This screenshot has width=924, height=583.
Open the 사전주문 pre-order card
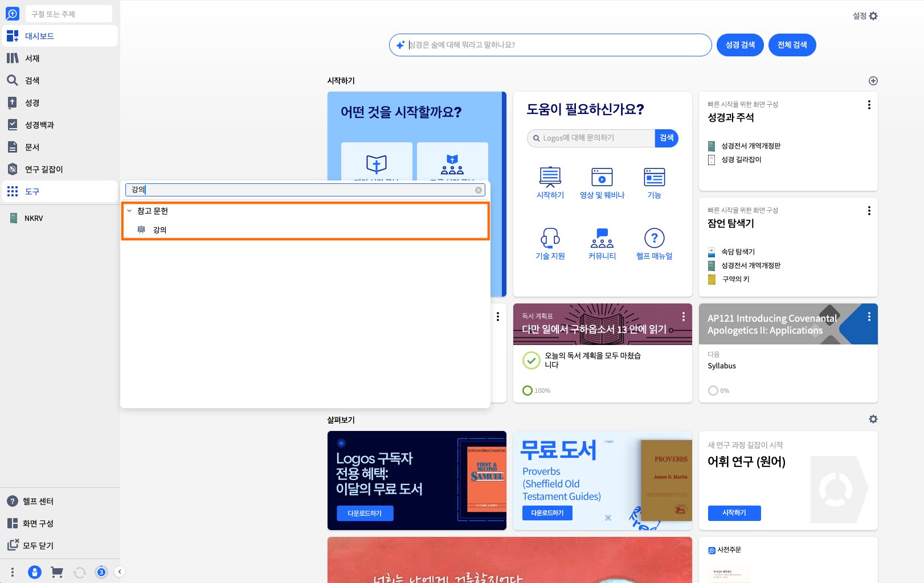(788, 560)
